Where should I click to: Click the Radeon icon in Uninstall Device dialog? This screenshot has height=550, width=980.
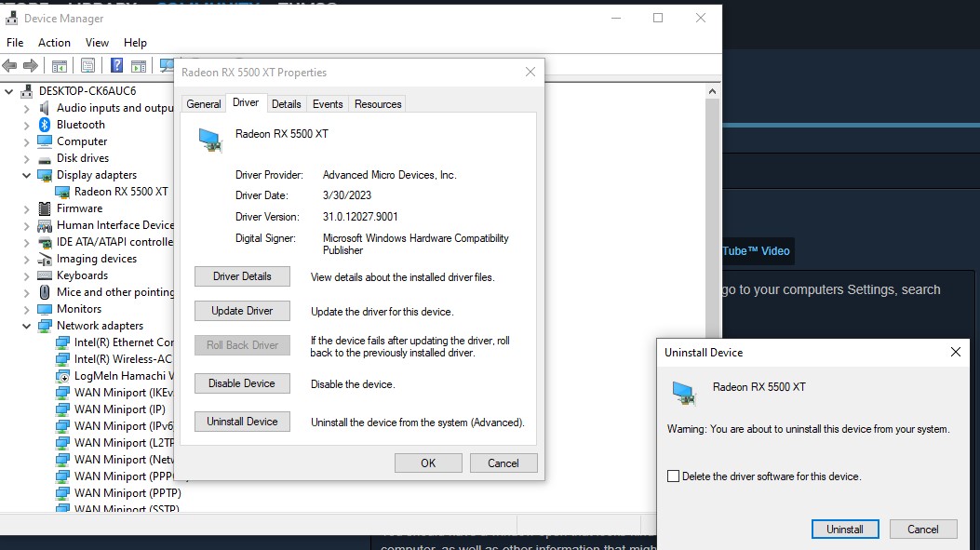click(x=684, y=393)
